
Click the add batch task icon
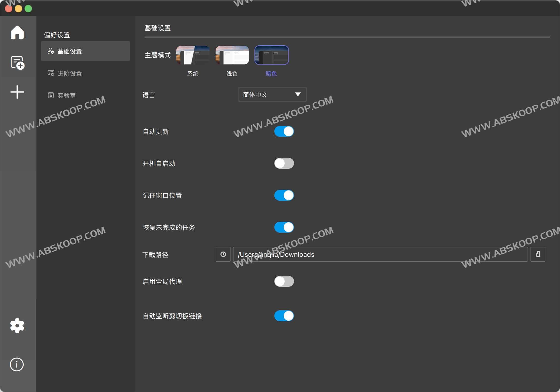click(x=17, y=62)
